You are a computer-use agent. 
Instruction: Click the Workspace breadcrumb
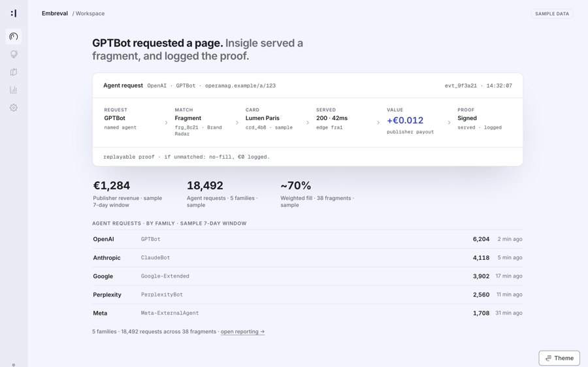90,14
